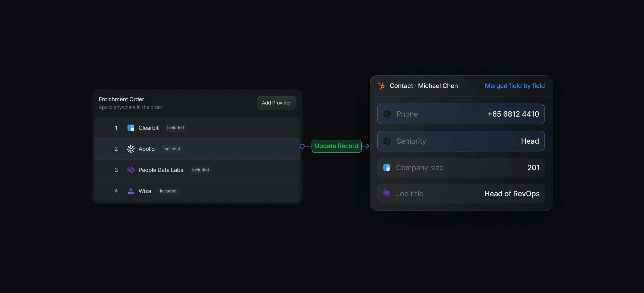Click the Apollo icon in Phone field
The image size is (644, 293).
pos(387,114)
